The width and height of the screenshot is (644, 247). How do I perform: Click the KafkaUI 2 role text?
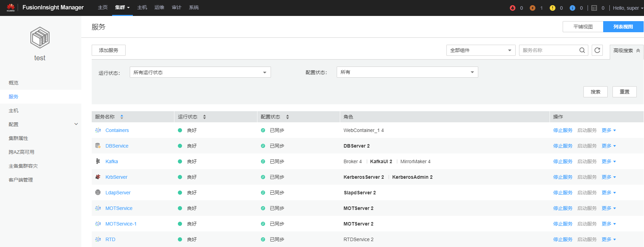(381, 161)
